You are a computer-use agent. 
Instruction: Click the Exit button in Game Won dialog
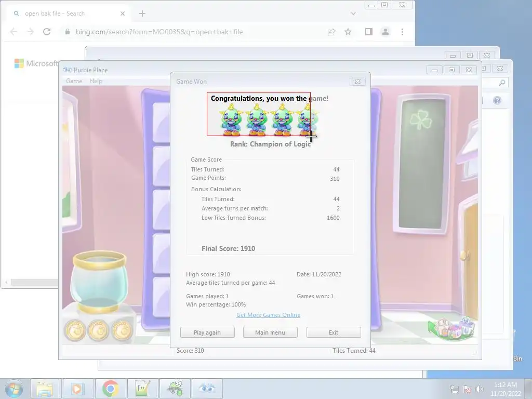click(x=334, y=332)
